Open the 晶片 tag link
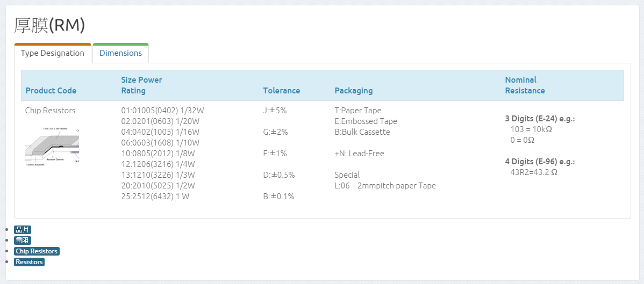Image resolution: width=644 pixels, height=284 pixels. (23, 230)
